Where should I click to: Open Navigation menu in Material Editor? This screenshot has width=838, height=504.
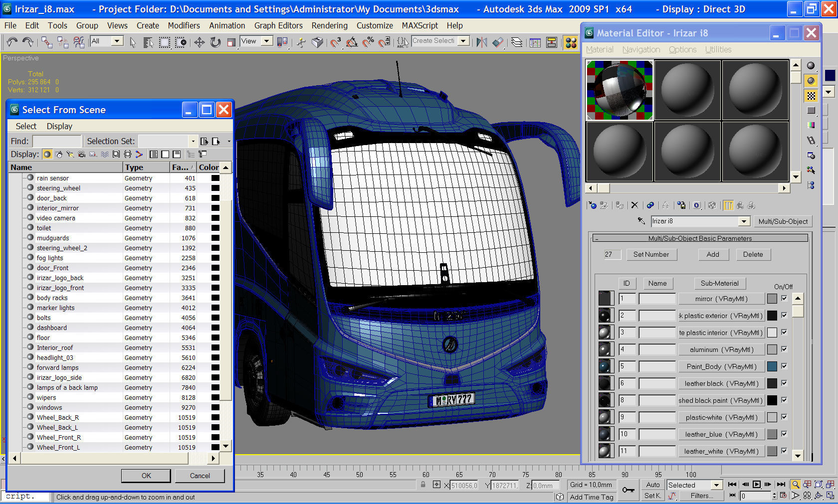[641, 49]
